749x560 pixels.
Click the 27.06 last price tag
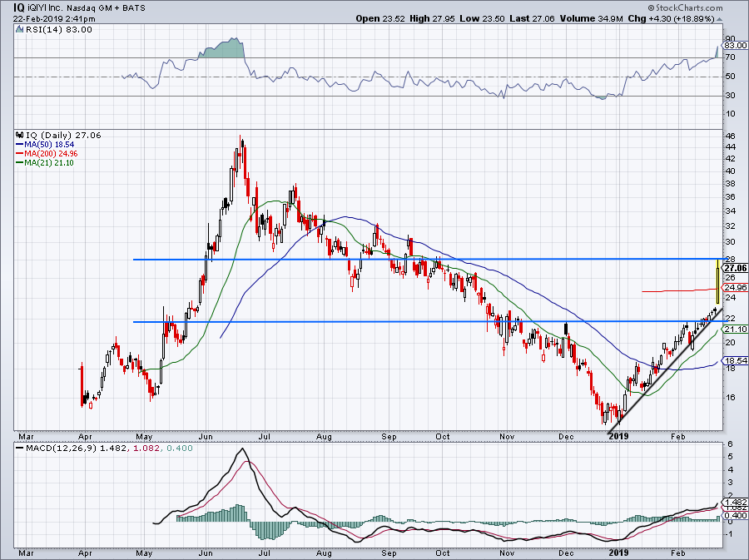click(736, 268)
